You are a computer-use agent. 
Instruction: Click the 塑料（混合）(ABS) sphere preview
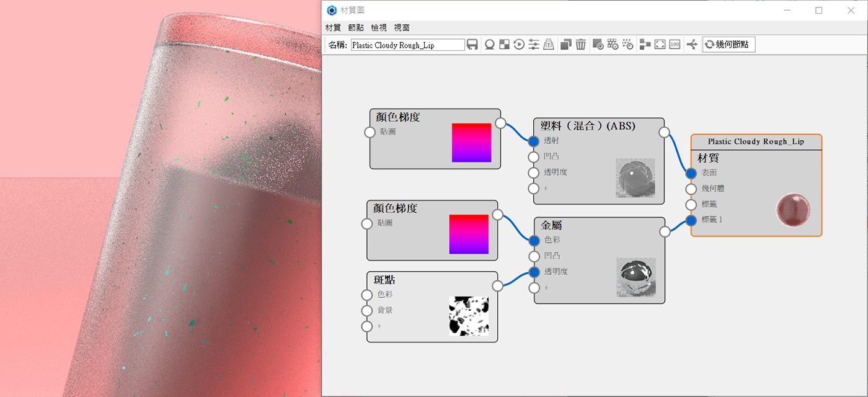635,178
